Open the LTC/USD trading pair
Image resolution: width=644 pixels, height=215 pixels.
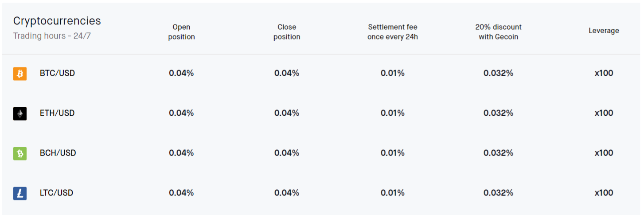tap(56, 193)
